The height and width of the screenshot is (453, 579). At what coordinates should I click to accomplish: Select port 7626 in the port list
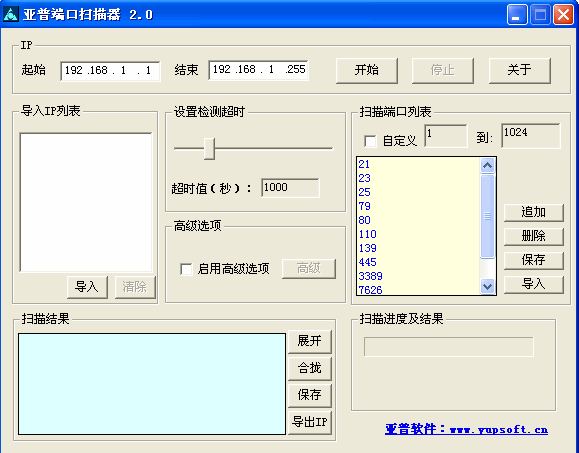pyautogui.click(x=418, y=290)
